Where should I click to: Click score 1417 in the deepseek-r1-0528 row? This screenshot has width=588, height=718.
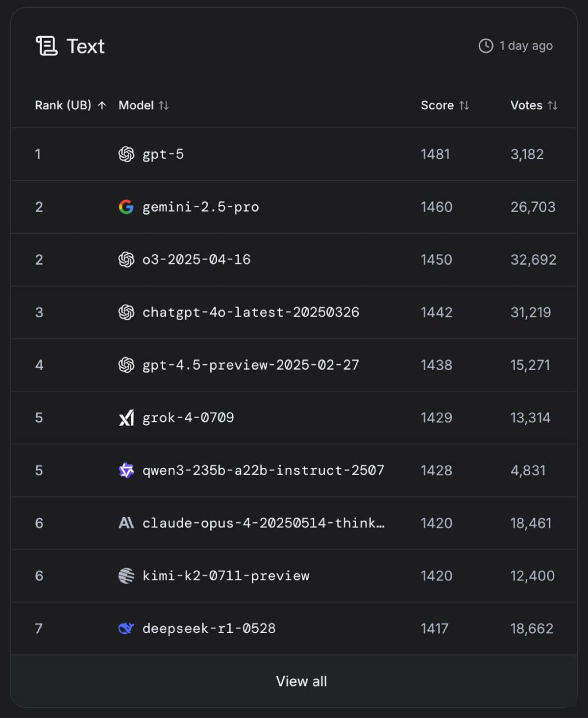[435, 628]
